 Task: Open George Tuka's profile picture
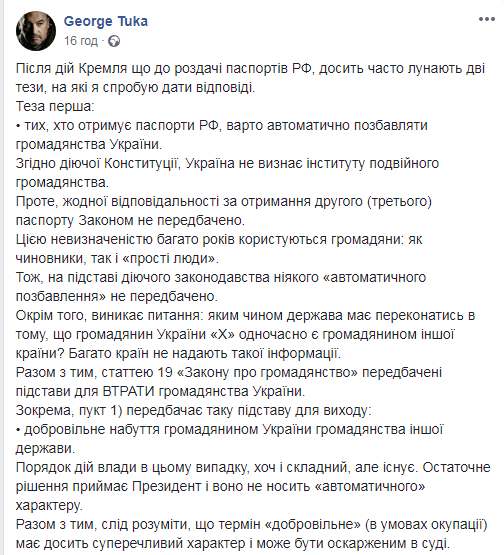[x=36, y=31]
